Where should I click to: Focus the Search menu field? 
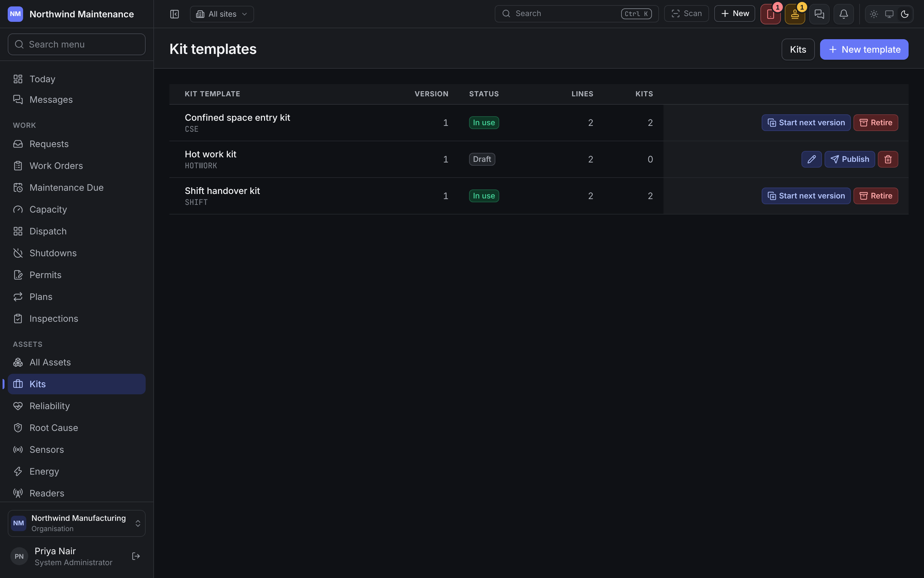[77, 44]
